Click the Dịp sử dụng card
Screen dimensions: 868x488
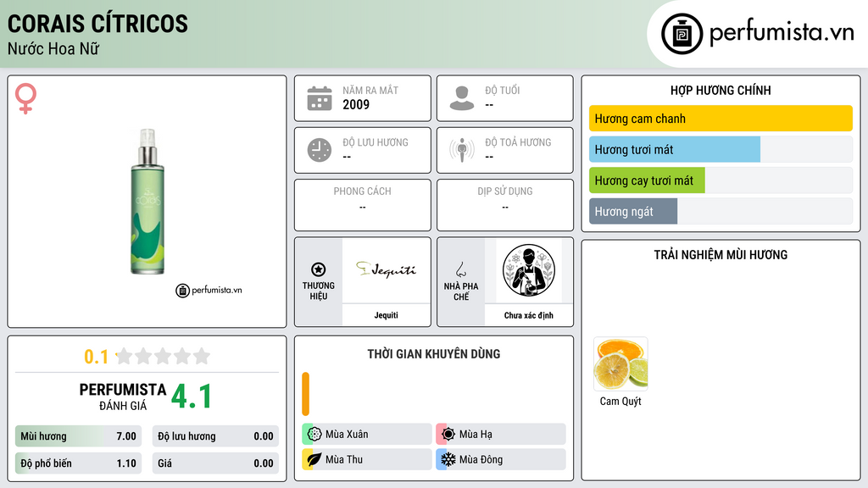click(x=505, y=205)
